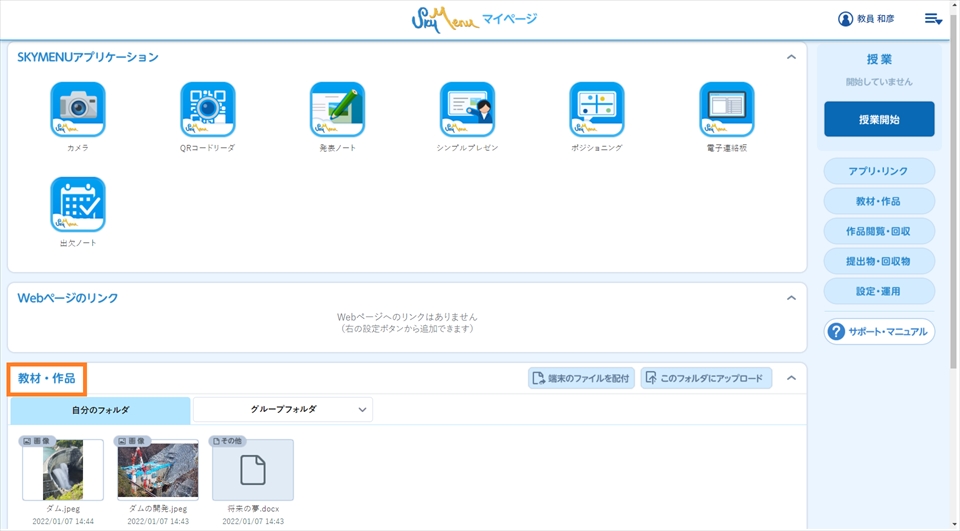Collapse the 教材・作品 section

tap(791, 378)
